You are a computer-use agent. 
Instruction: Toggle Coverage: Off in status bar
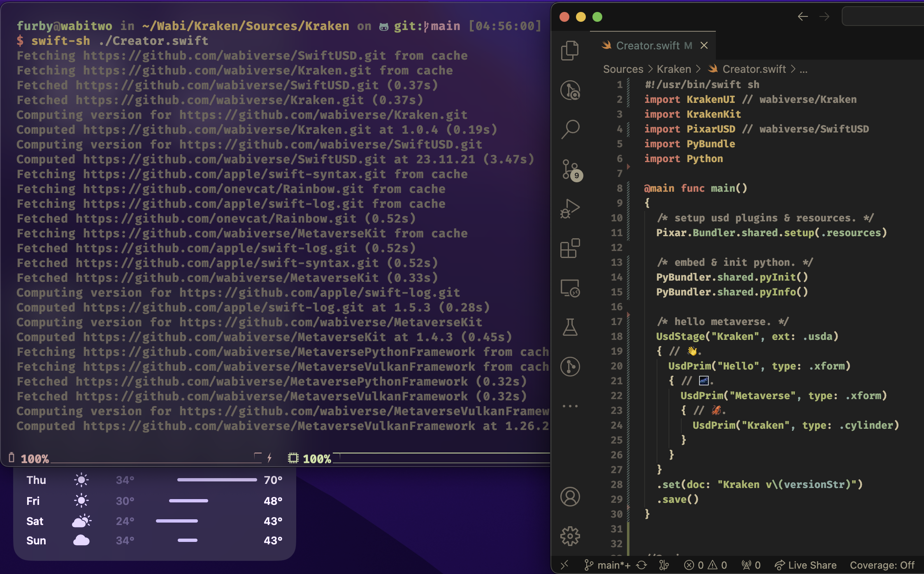click(882, 565)
